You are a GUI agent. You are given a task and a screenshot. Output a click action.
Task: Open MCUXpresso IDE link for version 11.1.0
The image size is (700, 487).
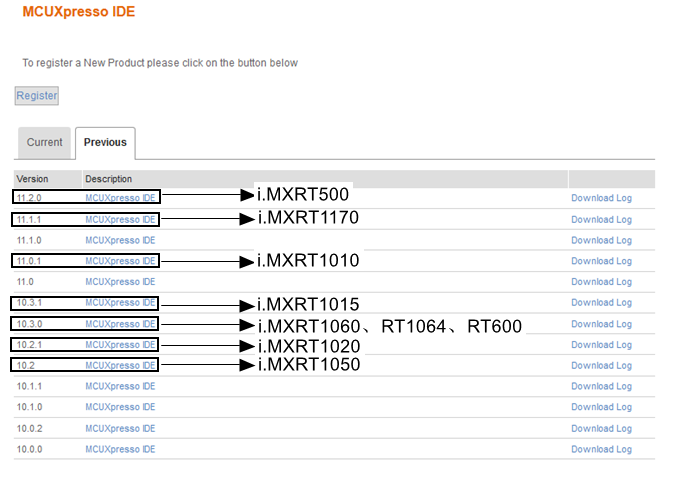[x=120, y=240]
